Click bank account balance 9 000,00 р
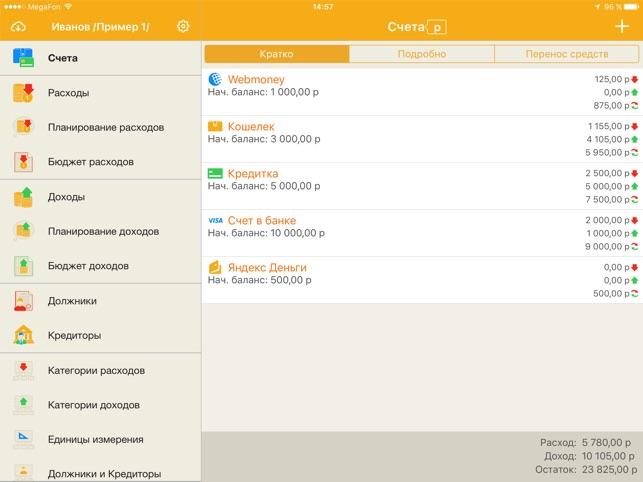This screenshot has height=482, width=643. [607, 247]
